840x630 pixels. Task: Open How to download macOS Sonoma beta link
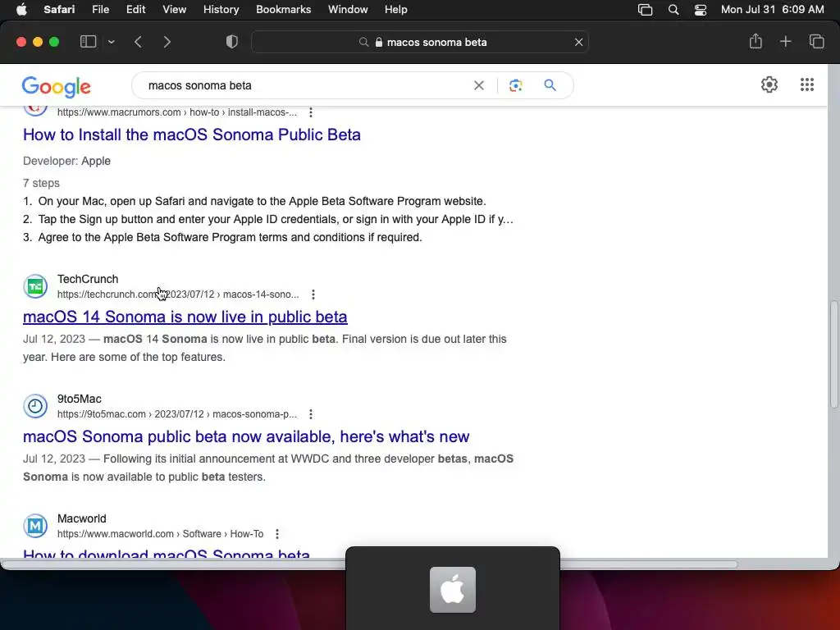[166, 553]
